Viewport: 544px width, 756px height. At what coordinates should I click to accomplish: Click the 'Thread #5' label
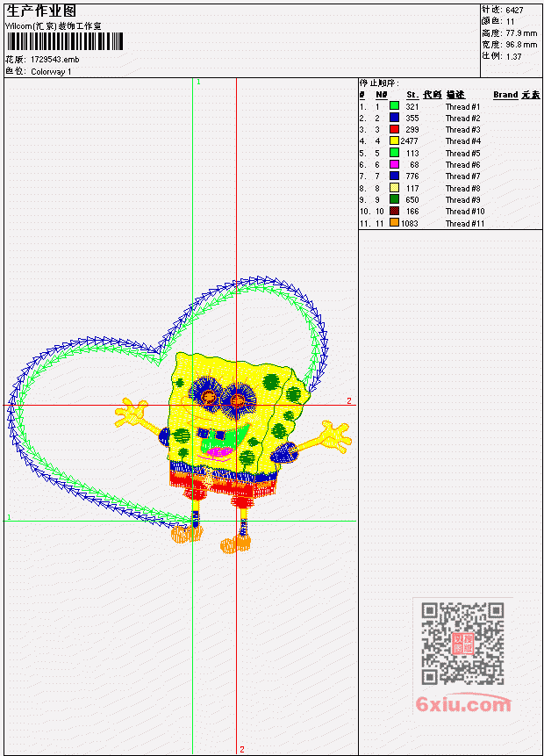pyautogui.click(x=462, y=154)
